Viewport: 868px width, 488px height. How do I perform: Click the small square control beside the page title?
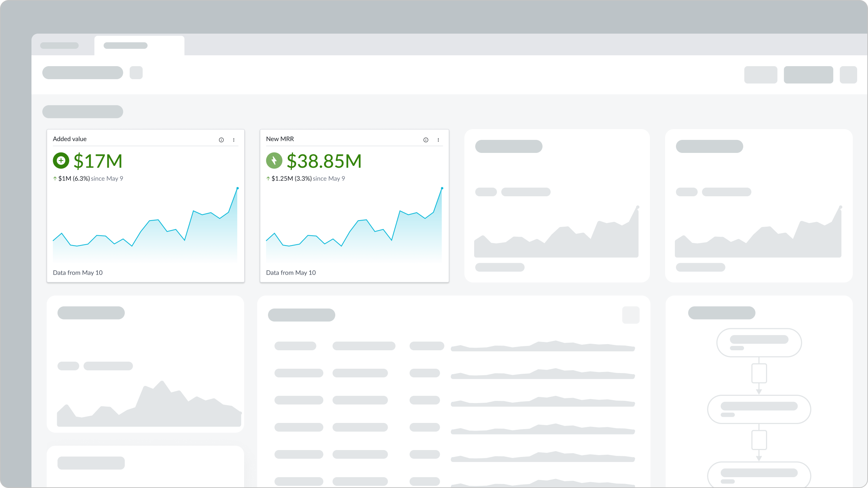tap(136, 73)
